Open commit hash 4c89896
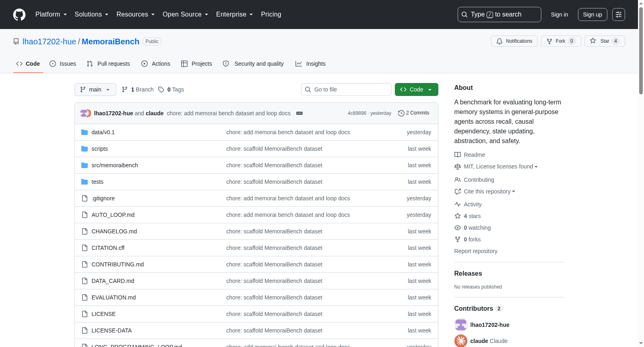The image size is (644, 347). coord(357,113)
